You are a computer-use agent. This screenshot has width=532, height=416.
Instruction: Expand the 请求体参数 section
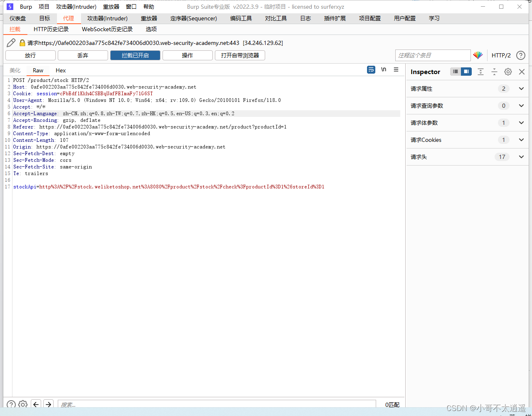(x=467, y=123)
